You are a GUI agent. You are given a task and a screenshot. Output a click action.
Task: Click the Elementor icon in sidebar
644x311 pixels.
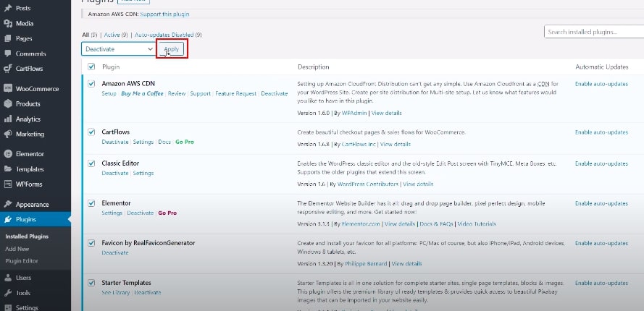click(x=8, y=154)
